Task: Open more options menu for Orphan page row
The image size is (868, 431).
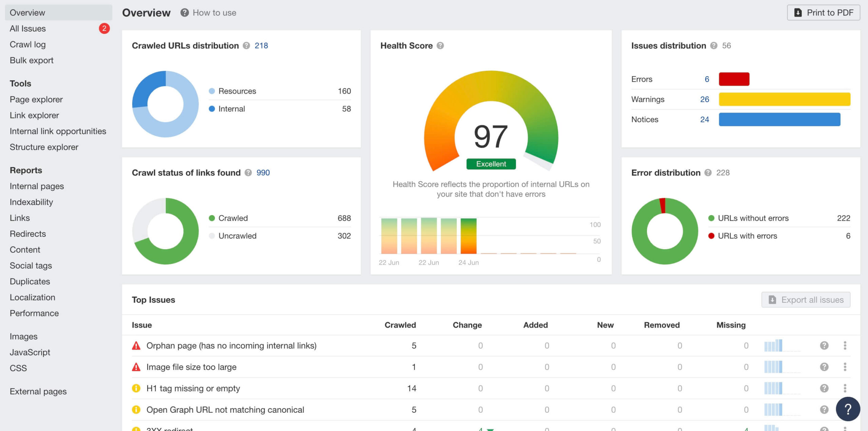Action: 845,346
